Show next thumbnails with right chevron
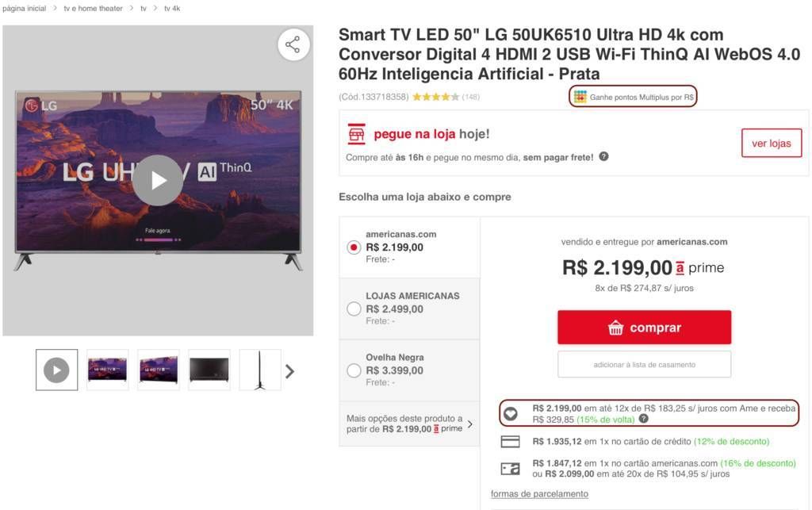 click(x=290, y=370)
